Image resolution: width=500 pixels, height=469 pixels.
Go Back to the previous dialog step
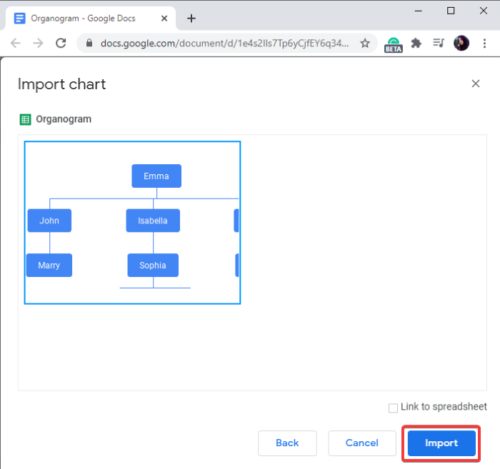pos(287,443)
